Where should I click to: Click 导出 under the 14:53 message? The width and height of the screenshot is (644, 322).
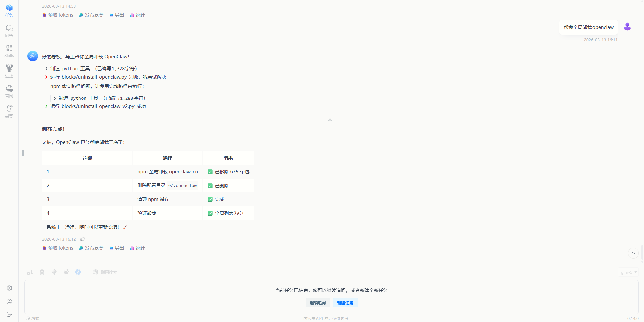coord(117,15)
